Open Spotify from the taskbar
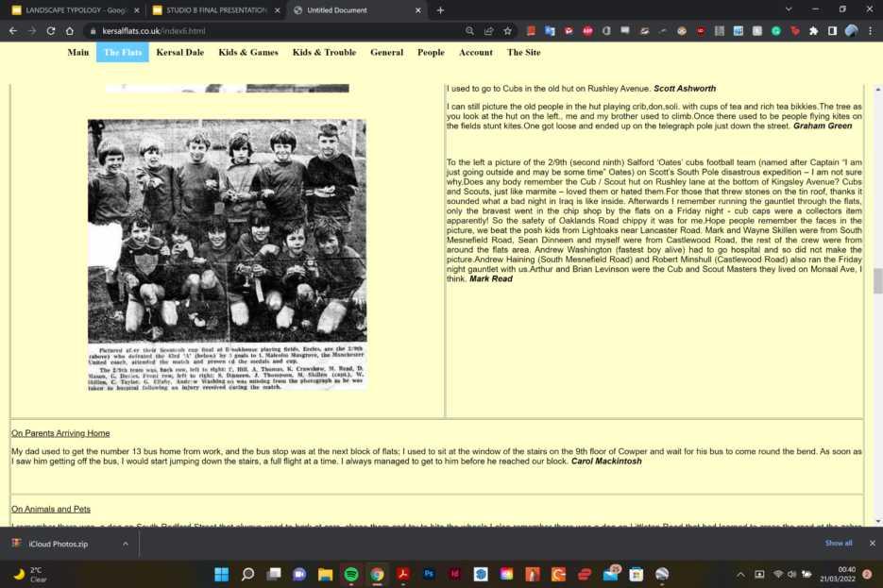Viewport: 883px width, 588px height. point(351,574)
